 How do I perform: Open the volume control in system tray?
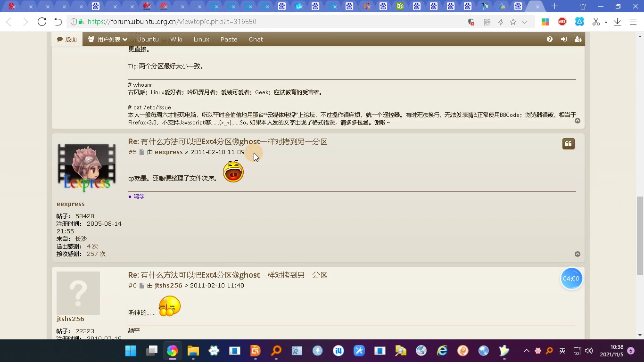588,351
